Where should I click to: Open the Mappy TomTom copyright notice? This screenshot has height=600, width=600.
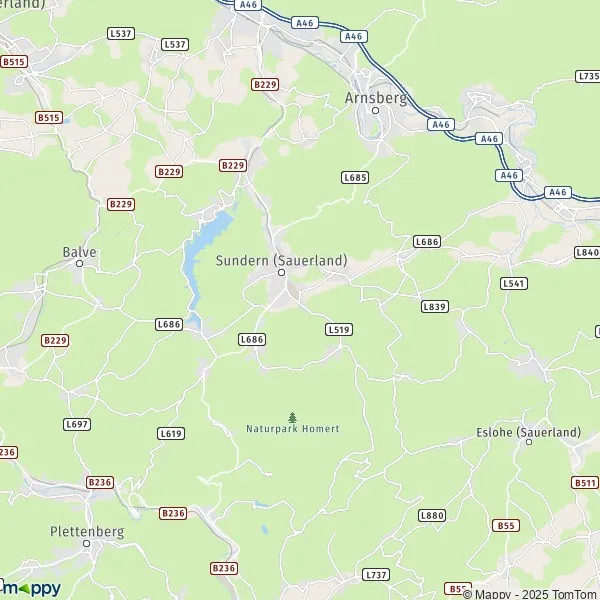(531, 594)
